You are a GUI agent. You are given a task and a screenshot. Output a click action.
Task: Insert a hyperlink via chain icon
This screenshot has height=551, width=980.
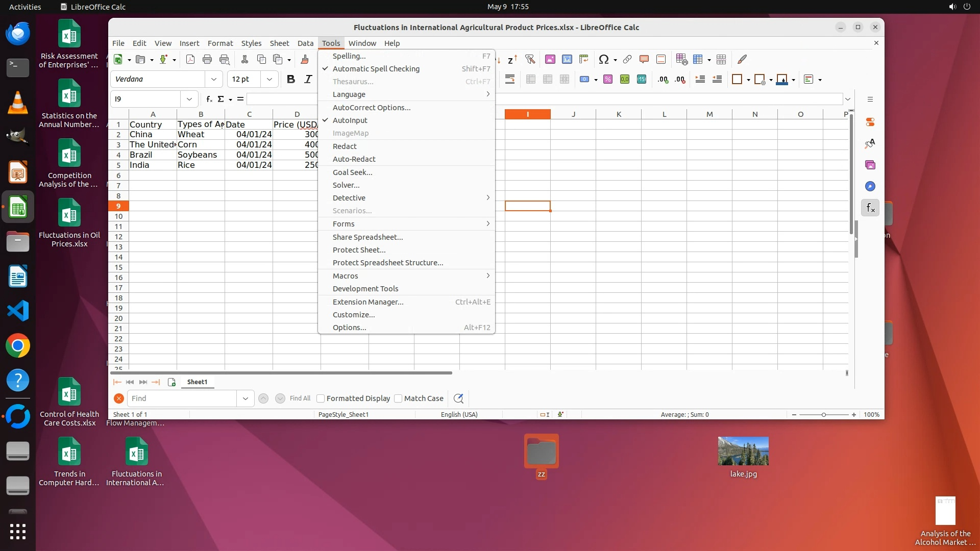(x=627, y=59)
